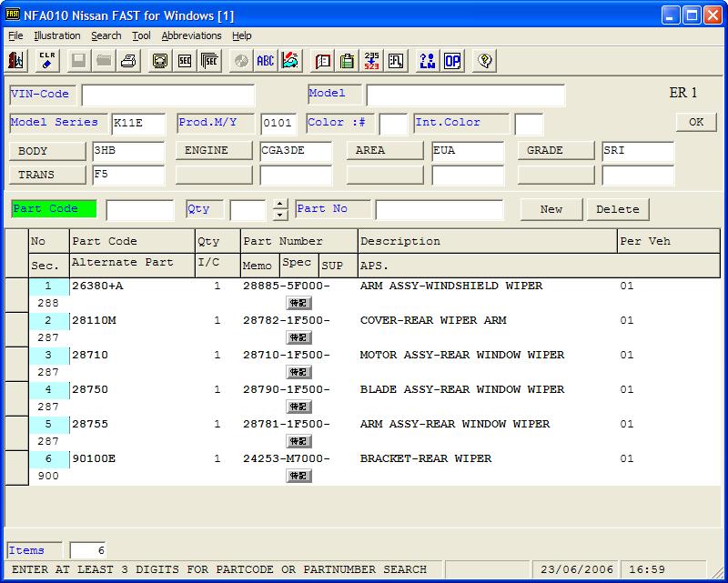Click the clipboard toolbar icon
The height and width of the screenshot is (583, 728).
pos(348,61)
